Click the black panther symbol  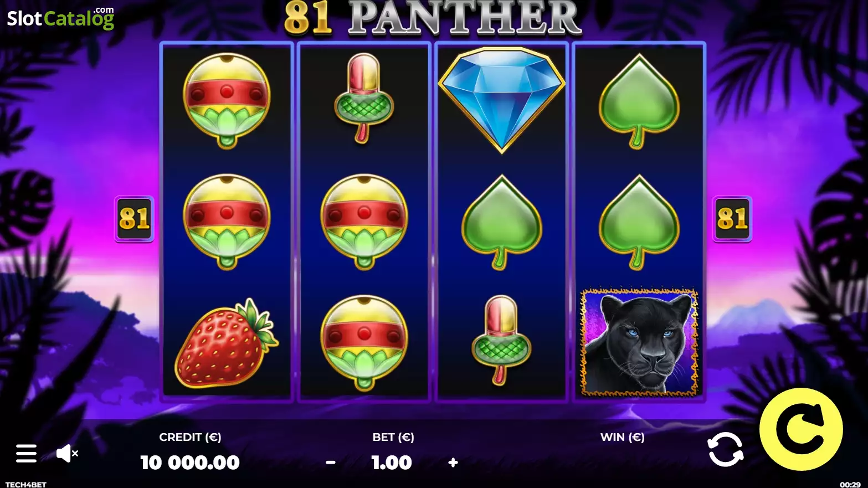[639, 342]
